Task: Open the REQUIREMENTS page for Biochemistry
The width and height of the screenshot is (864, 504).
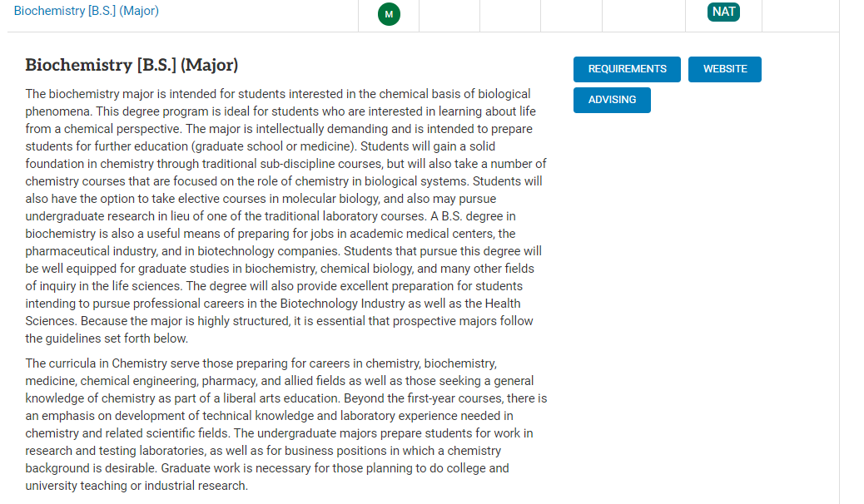Action: click(x=627, y=69)
